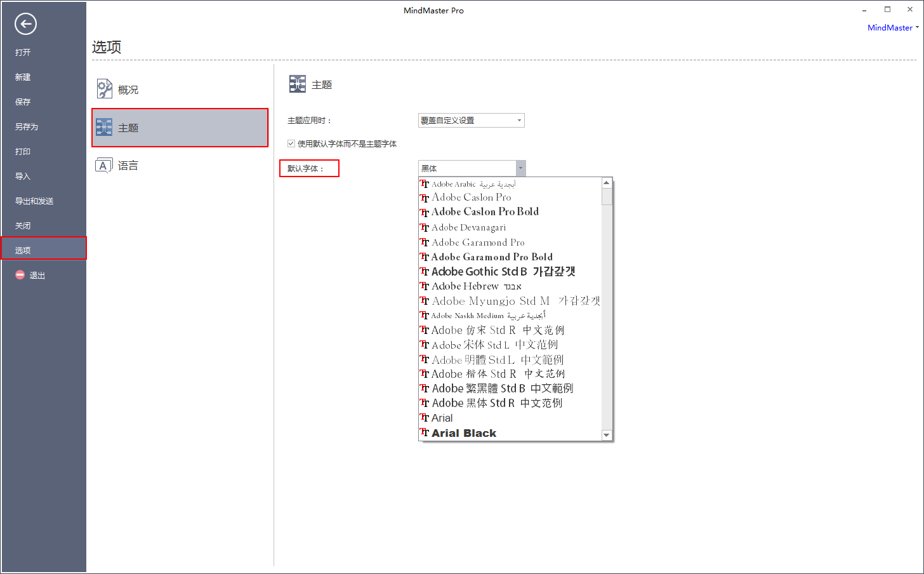Click font list scrollbar down arrow
Image resolution: width=924 pixels, height=574 pixels.
pos(607,435)
